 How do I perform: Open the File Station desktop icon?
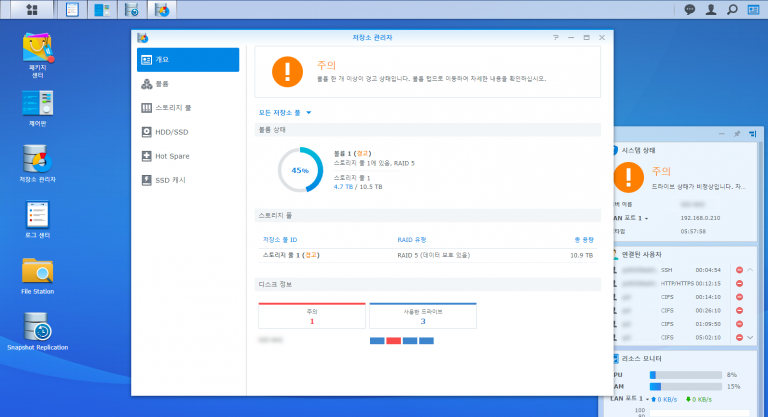pos(38,276)
